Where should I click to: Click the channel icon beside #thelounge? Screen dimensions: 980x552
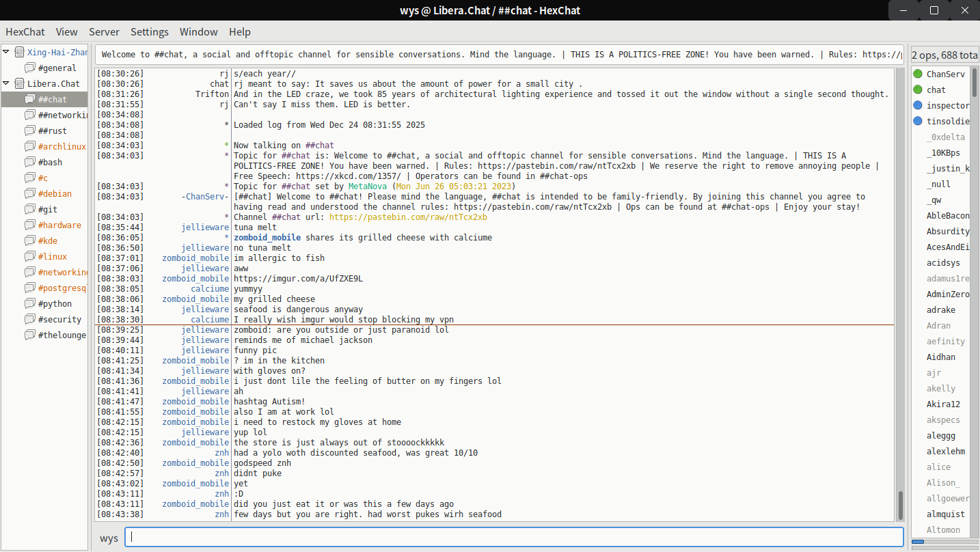click(30, 335)
